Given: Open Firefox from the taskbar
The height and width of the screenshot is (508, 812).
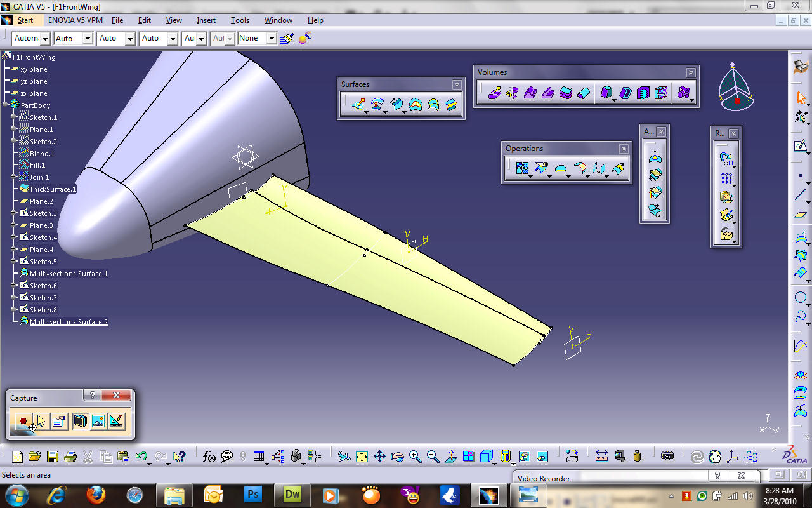Looking at the screenshot, I should pyautogui.click(x=96, y=494).
